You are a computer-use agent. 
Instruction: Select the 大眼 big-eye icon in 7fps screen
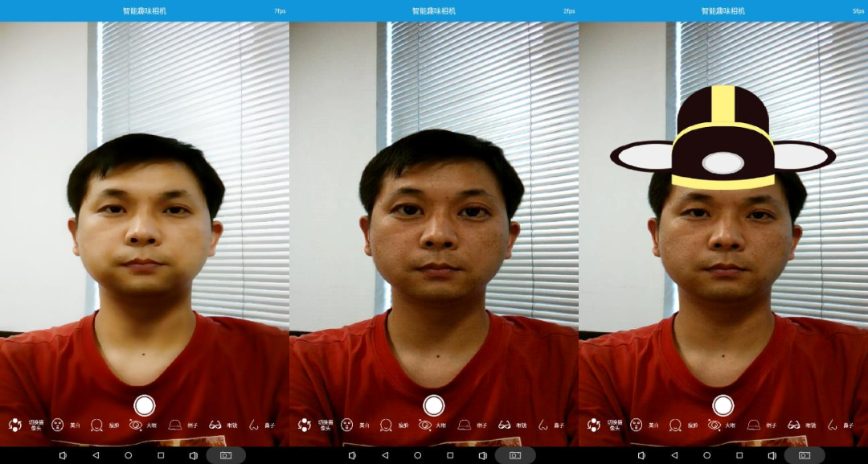point(136,425)
